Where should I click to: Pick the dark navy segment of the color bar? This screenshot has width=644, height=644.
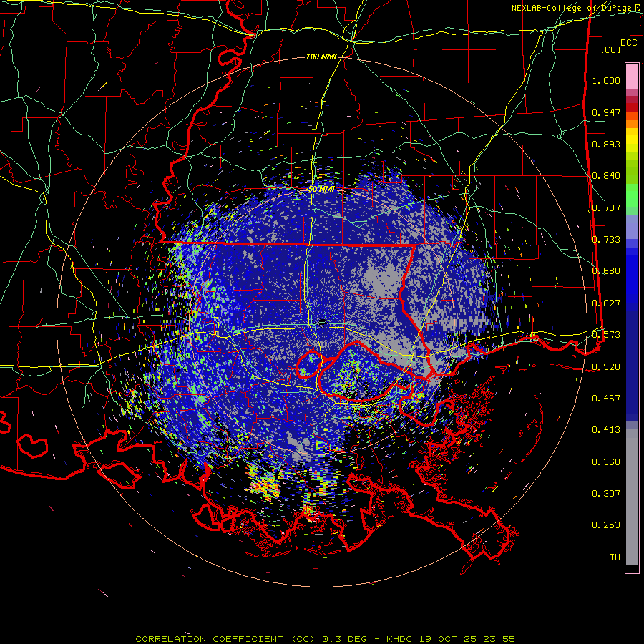point(632,366)
